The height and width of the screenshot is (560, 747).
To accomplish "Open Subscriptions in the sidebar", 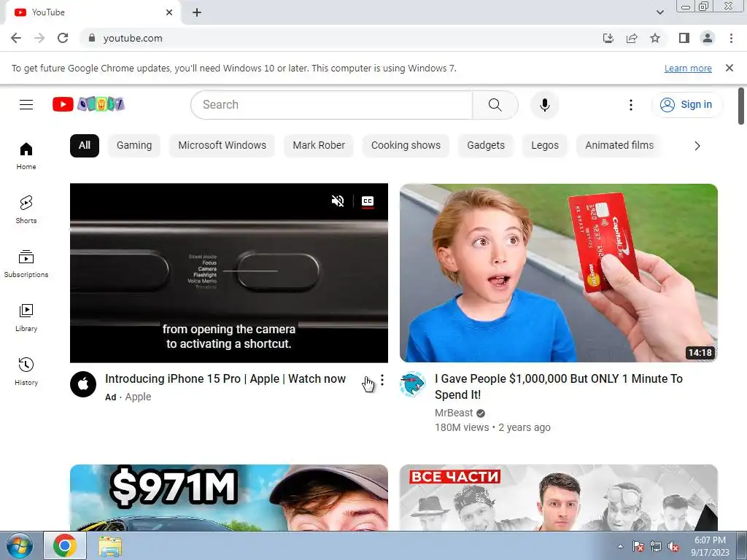I will (x=26, y=263).
